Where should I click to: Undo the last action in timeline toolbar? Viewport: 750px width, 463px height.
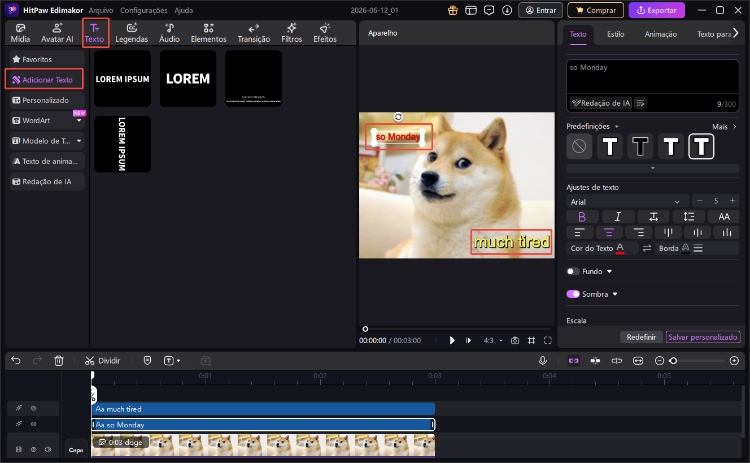(x=16, y=361)
